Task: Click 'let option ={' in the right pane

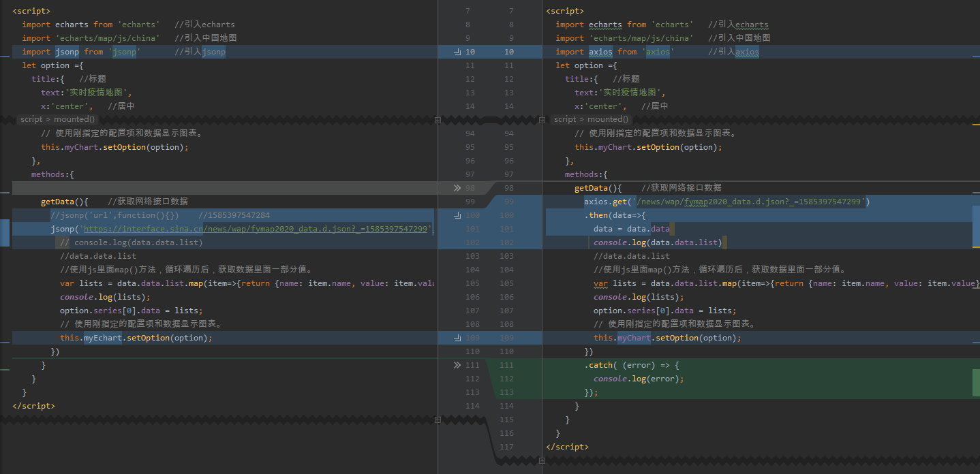Action: pos(586,65)
